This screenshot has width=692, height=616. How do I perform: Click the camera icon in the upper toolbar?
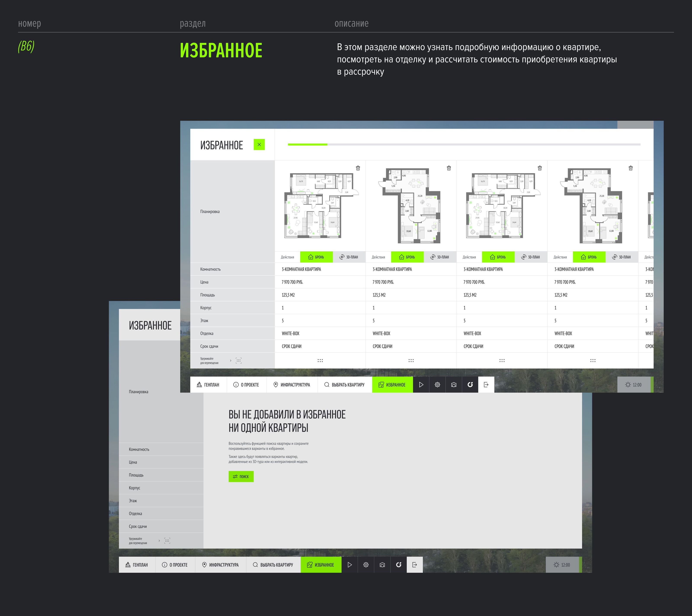pyautogui.click(x=454, y=385)
